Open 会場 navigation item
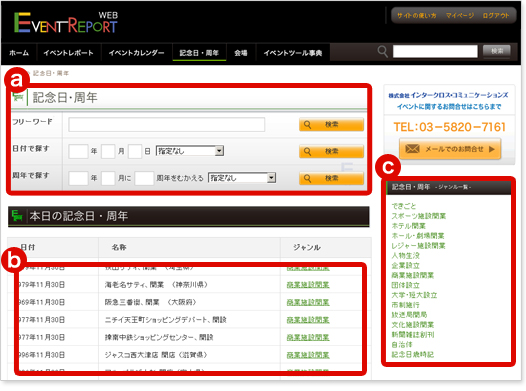 click(x=241, y=53)
